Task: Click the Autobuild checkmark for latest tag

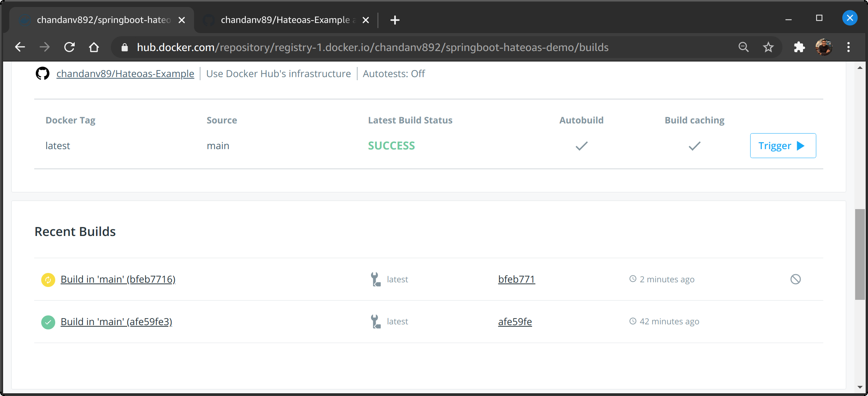Action: tap(581, 146)
